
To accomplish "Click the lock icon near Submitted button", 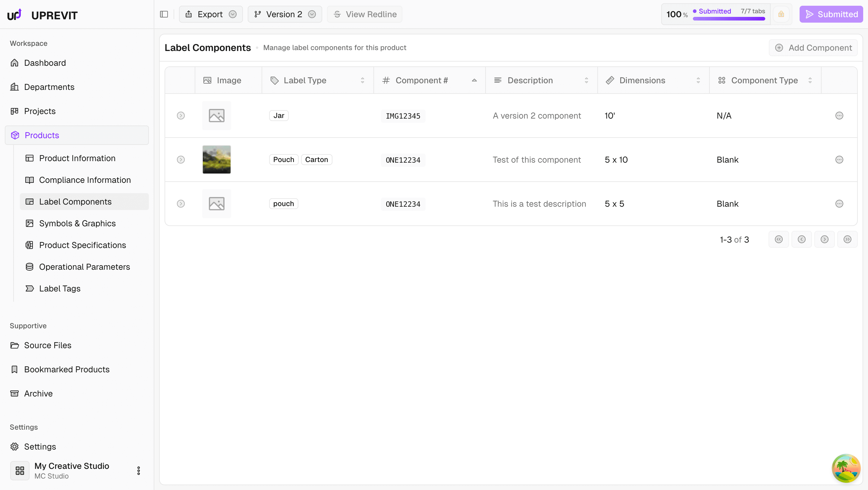I will coord(781,14).
